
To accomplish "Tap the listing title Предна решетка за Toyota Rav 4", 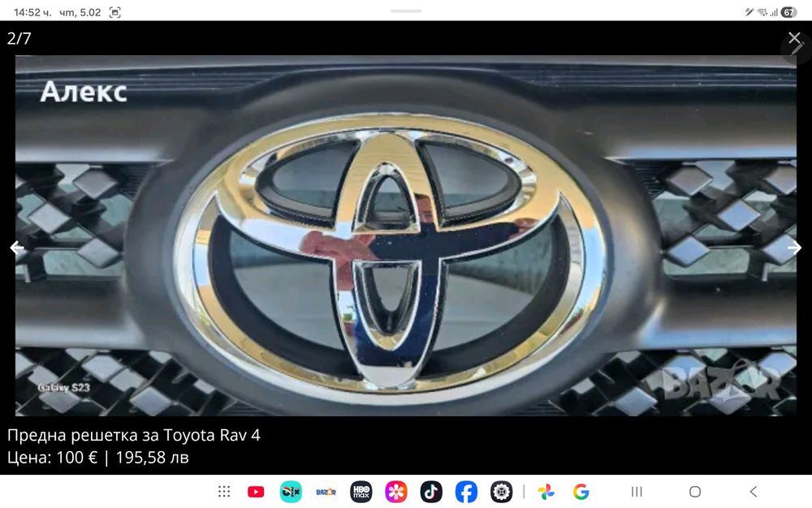I will [134, 435].
